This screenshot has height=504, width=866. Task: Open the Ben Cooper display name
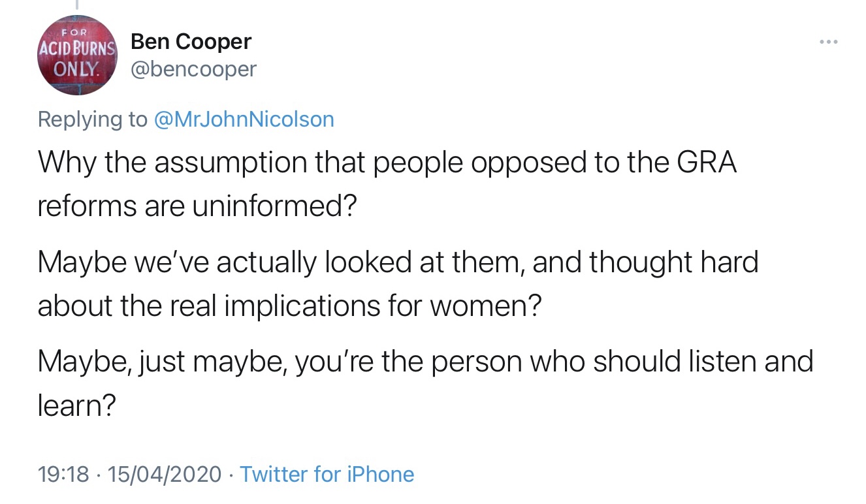tap(191, 42)
